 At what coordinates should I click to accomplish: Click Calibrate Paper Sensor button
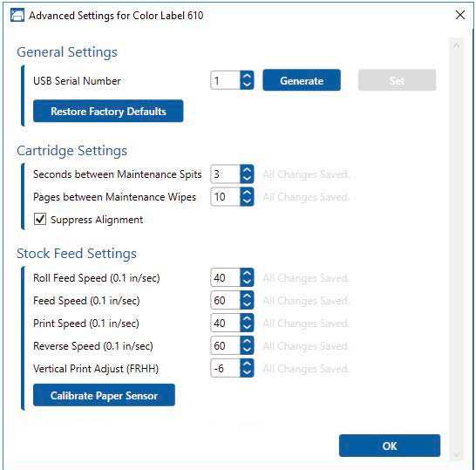(104, 395)
